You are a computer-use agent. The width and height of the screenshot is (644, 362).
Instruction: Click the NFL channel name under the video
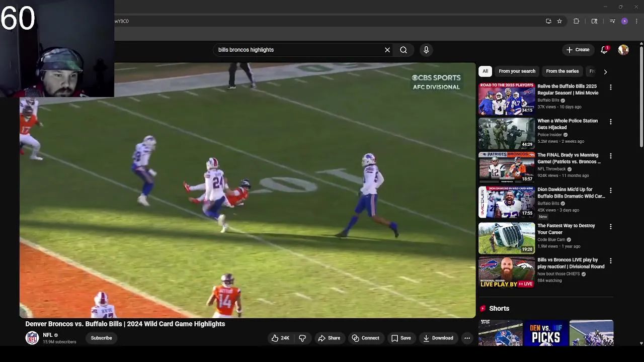click(x=48, y=335)
